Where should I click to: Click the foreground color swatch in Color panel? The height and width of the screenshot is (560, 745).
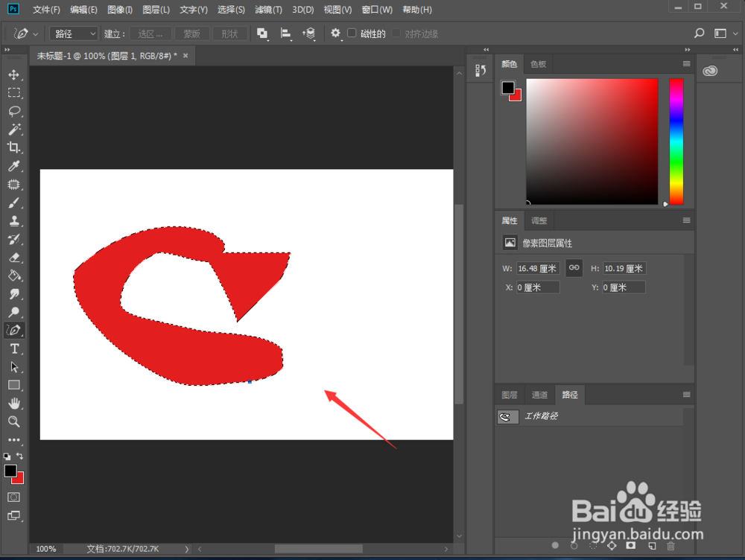(508, 87)
